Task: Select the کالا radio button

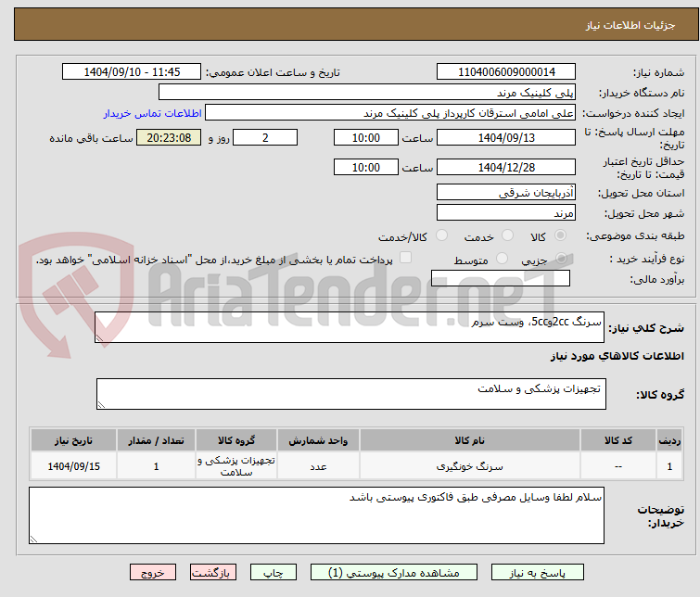Action: 560,235
